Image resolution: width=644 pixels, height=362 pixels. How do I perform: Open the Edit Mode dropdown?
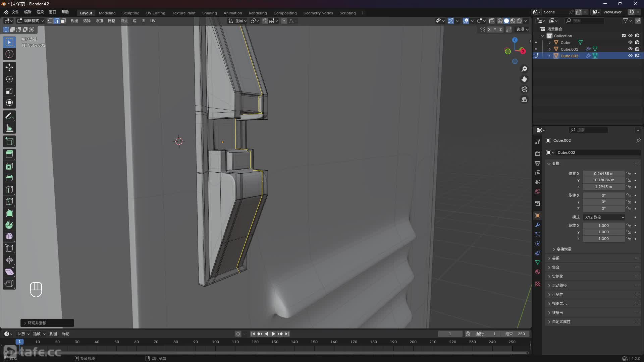pyautogui.click(x=31, y=21)
